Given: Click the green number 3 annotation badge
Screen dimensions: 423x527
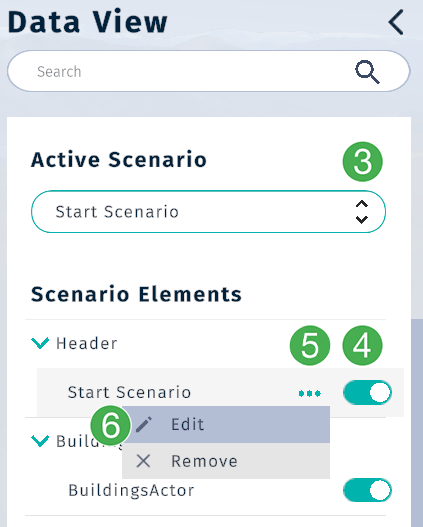Looking at the screenshot, I should click(363, 162).
